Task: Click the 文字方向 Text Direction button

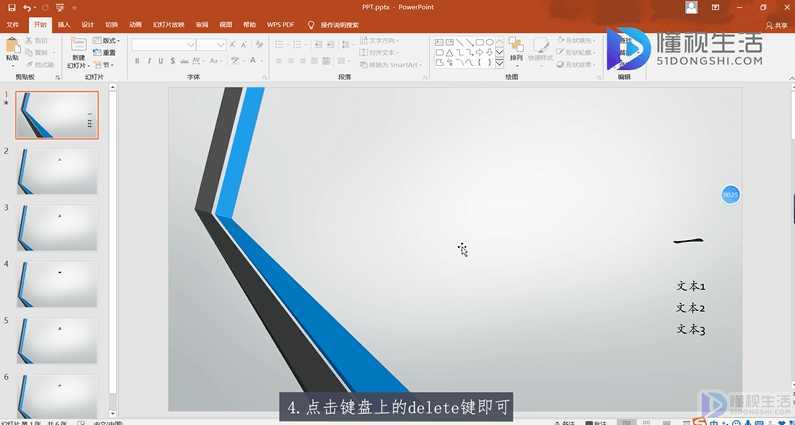Action: pos(379,41)
